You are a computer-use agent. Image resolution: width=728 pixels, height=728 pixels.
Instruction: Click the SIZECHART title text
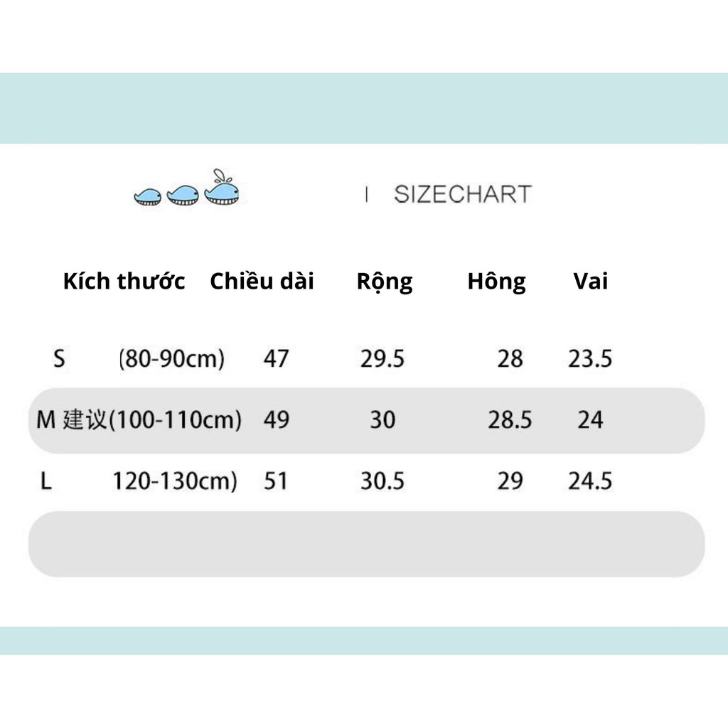tap(462, 194)
